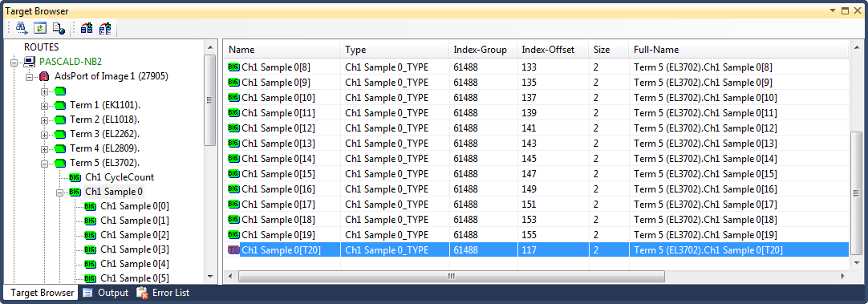Screen dimensions: 868x304
Task: Switch to the Output tab
Action: (x=105, y=293)
